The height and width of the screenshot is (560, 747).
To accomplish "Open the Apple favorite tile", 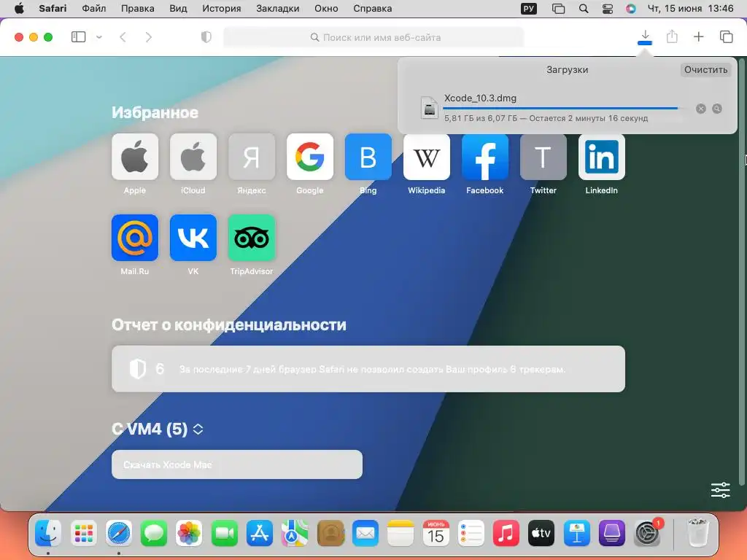I will click(x=135, y=157).
